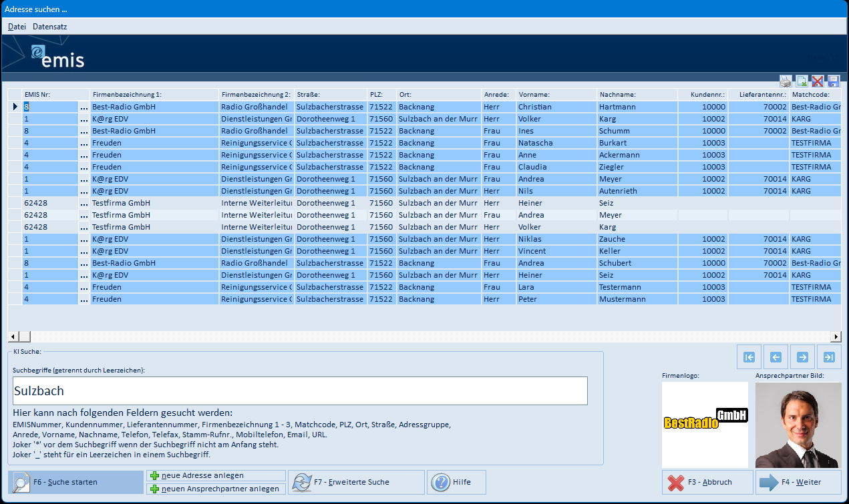Image resolution: width=849 pixels, height=504 pixels.
Task: Open the ... button in Testermann's row
Action: [x=84, y=287]
